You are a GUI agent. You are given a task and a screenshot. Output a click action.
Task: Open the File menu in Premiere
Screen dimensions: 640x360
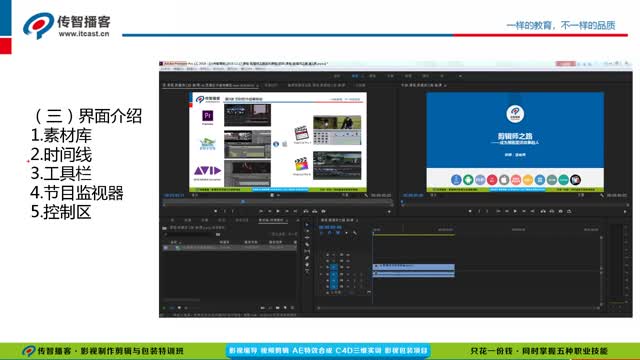(164, 69)
